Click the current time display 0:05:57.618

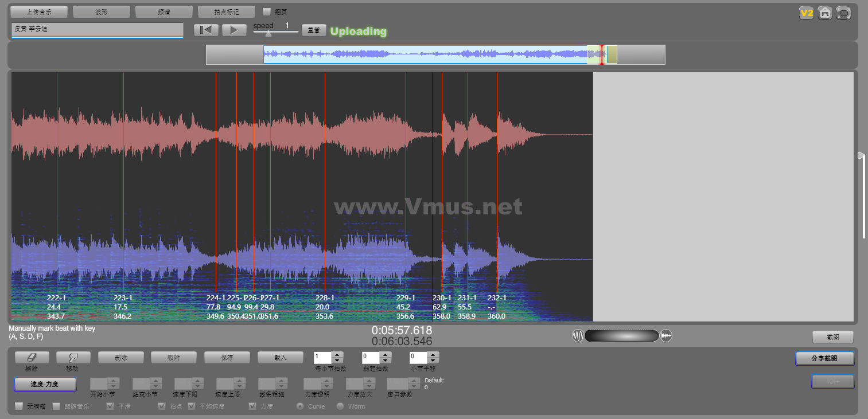tap(402, 331)
